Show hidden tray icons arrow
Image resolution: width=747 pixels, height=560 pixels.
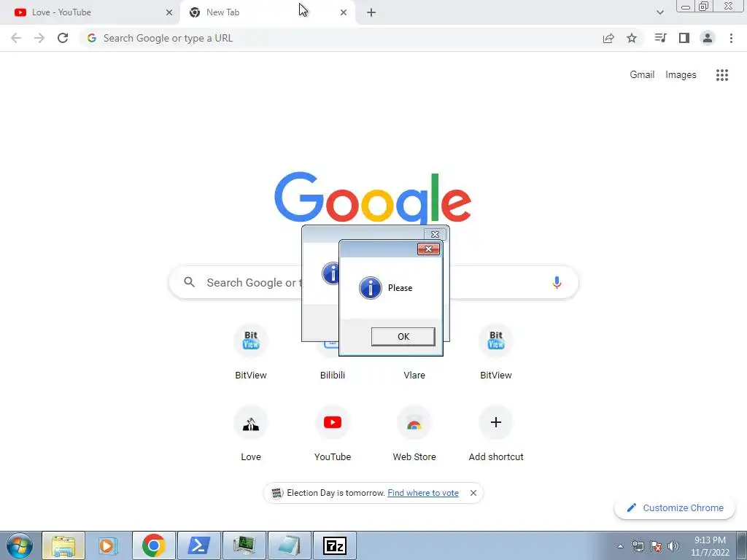[x=620, y=546]
